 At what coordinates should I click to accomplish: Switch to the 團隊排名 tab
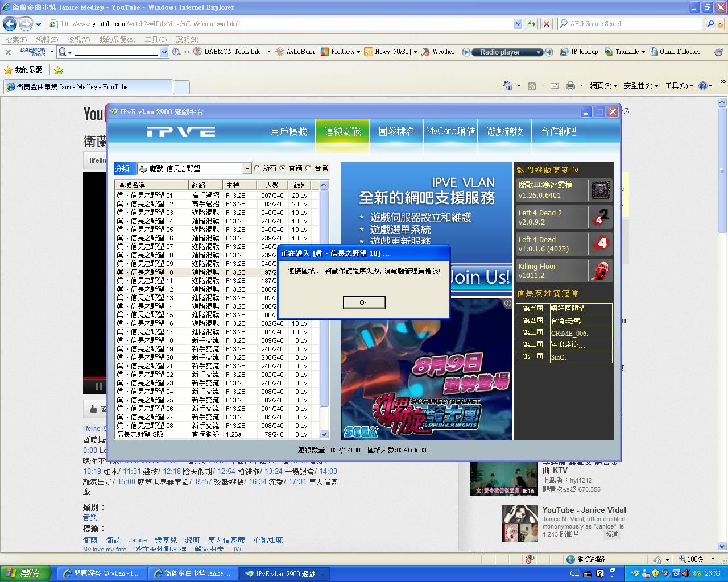pyautogui.click(x=396, y=132)
